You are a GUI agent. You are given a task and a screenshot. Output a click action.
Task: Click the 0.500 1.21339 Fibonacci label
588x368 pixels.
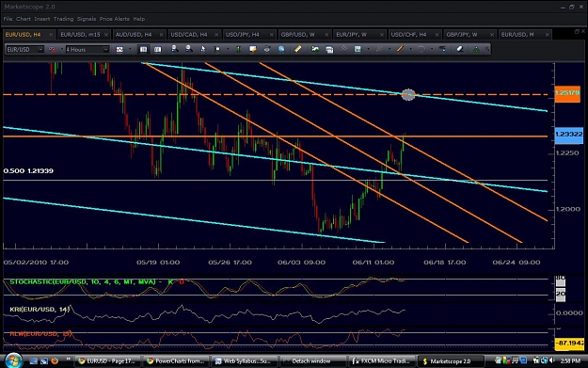[28, 170]
